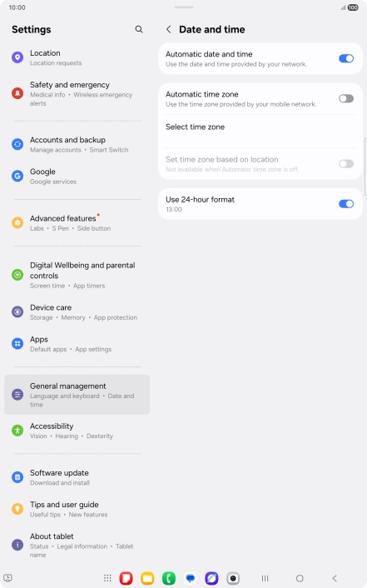Launch the yellow folder app in the taskbar
Image resolution: width=367 pixels, height=588 pixels.
[x=147, y=578]
